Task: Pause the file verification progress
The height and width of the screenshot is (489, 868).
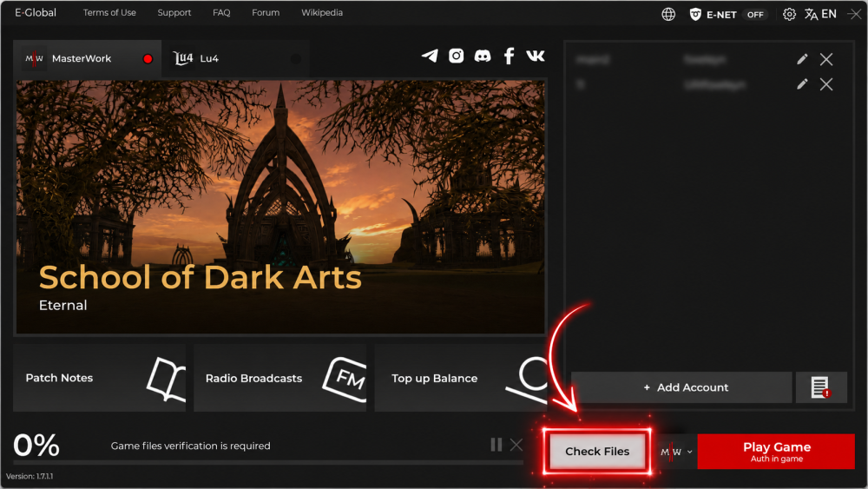Action: click(496, 445)
